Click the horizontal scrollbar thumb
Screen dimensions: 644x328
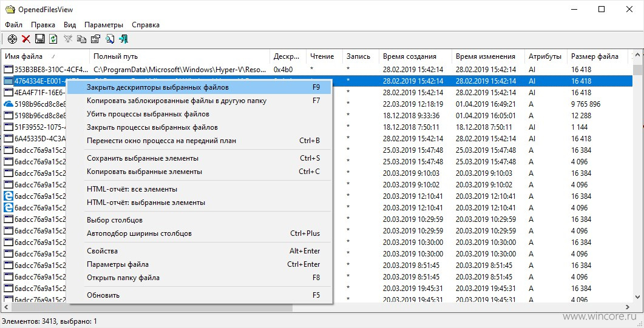coord(151,307)
